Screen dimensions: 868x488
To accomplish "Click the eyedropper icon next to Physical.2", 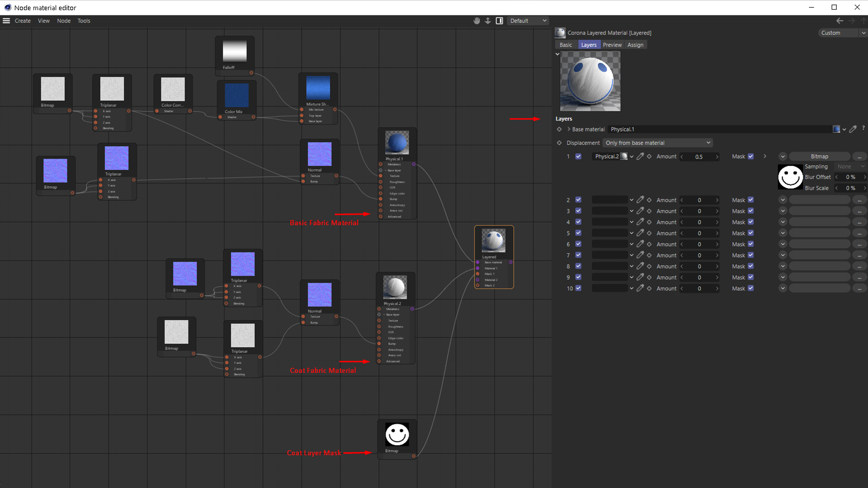I will click(x=640, y=156).
